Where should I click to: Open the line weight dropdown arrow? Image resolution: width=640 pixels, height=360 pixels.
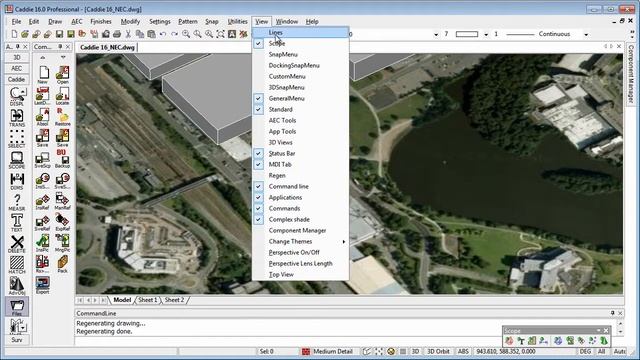click(x=486, y=35)
